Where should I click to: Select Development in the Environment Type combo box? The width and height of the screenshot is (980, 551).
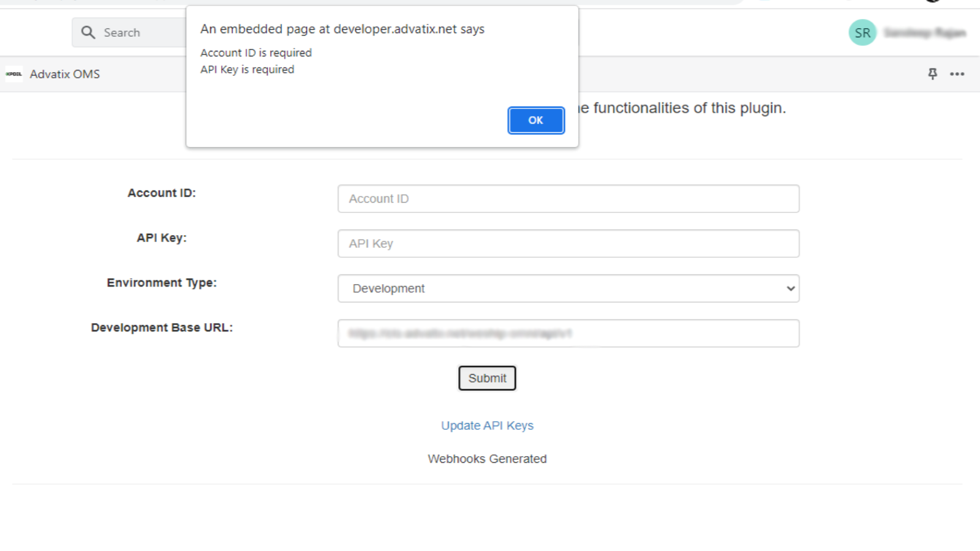click(568, 288)
